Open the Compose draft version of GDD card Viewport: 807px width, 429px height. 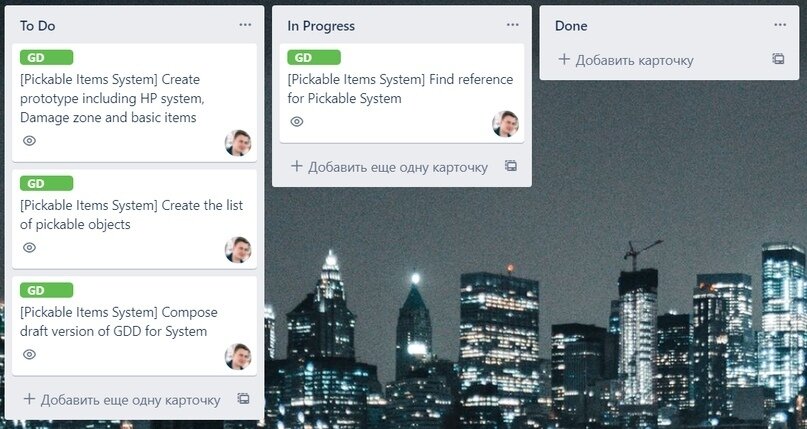pos(134,326)
